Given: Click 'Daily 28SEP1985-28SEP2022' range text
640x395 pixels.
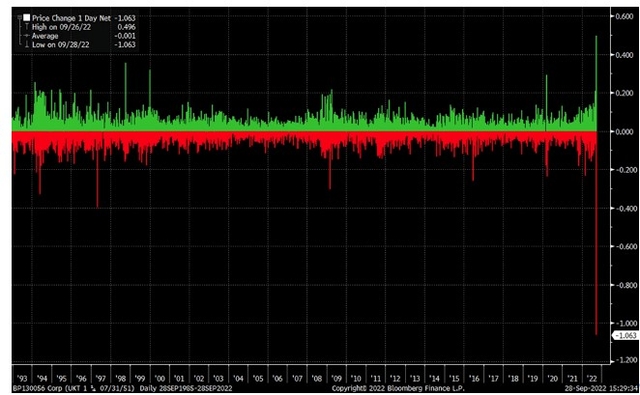Looking at the screenshot, I should [186, 388].
